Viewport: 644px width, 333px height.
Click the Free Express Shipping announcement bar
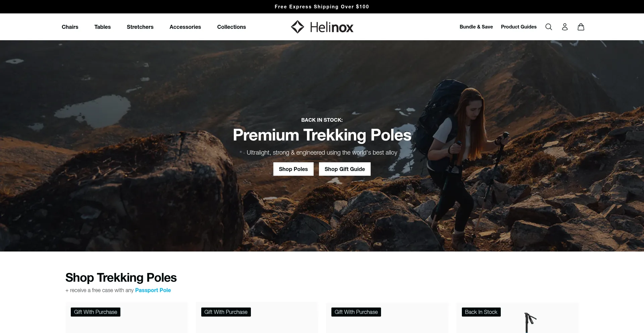tap(322, 7)
